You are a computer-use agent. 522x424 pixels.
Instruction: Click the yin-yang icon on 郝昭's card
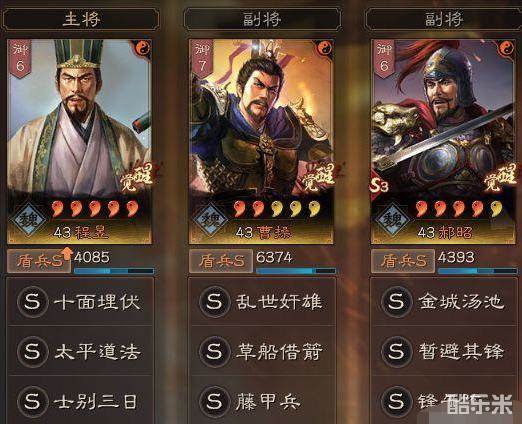507,49
